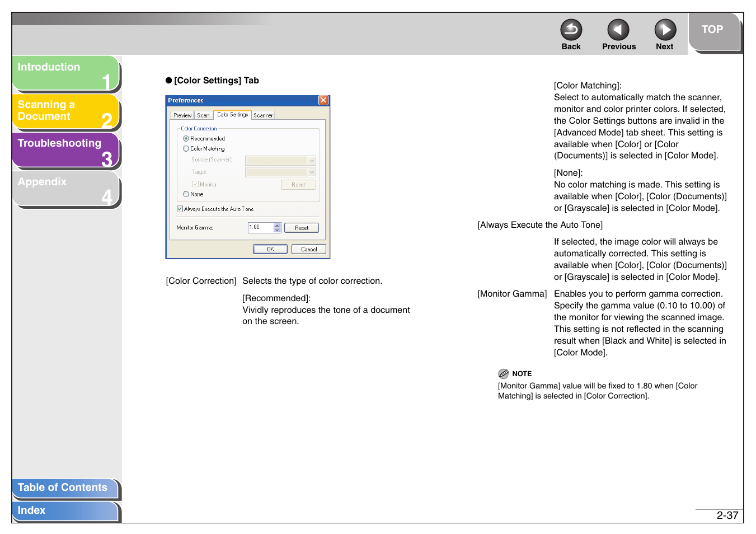This screenshot has height=534, width=756.
Task: Increase Monitor Gamma with the up spinner
Action: (277, 225)
